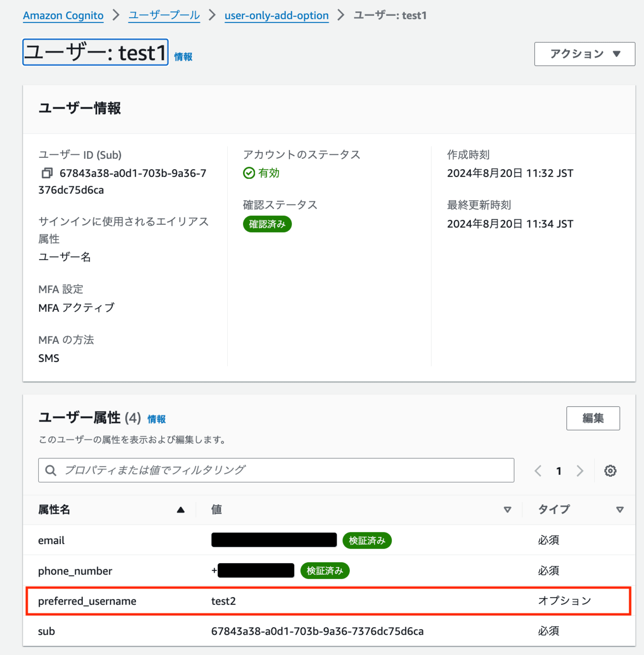This screenshot has width=644, height=655.
Task: Sort by the 値 column arrow
Action: [x=507, y=509]
